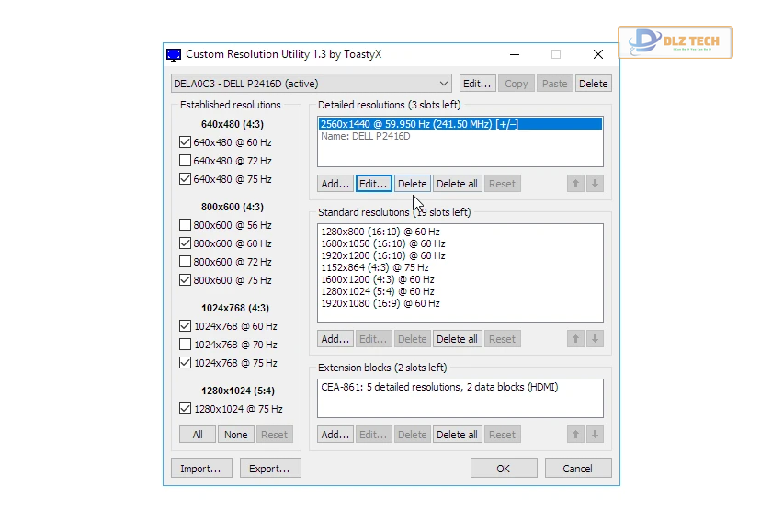Viewport: 772px width, 532px height.
Task: Select 1600x1200 (4:3) @ 60 Hz
Action: pyautogui.click(x=460, y=279)
